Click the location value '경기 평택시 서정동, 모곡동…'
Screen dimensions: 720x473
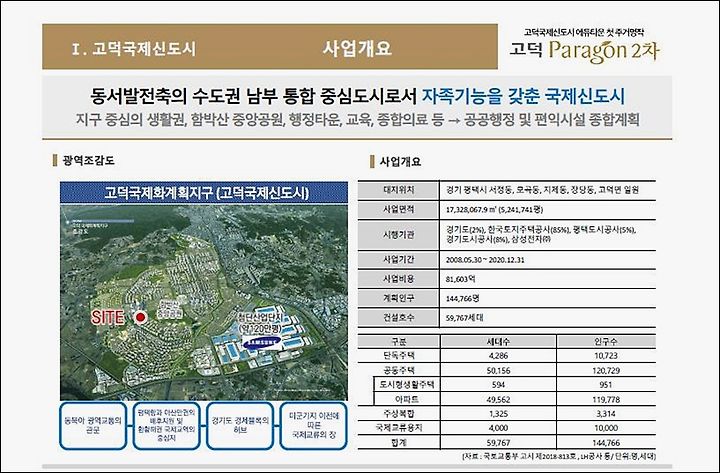pyautogui.click(x=542, y=190)
